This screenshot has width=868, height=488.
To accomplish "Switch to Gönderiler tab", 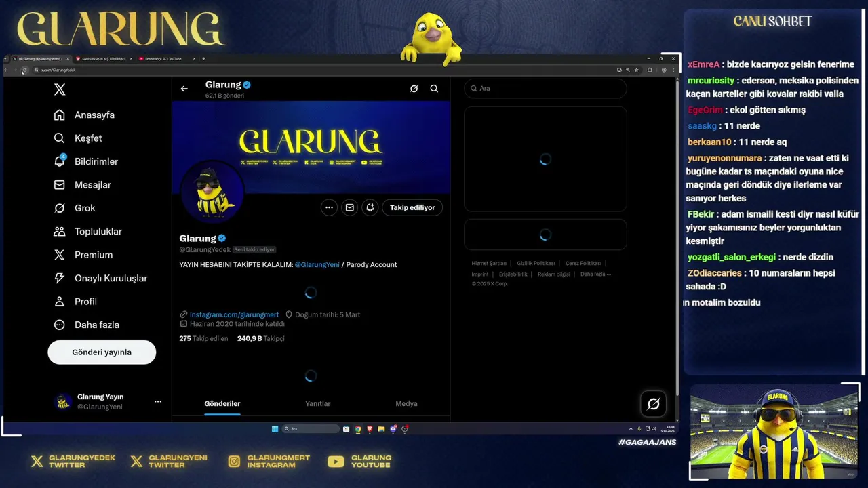I will [222, 404].
